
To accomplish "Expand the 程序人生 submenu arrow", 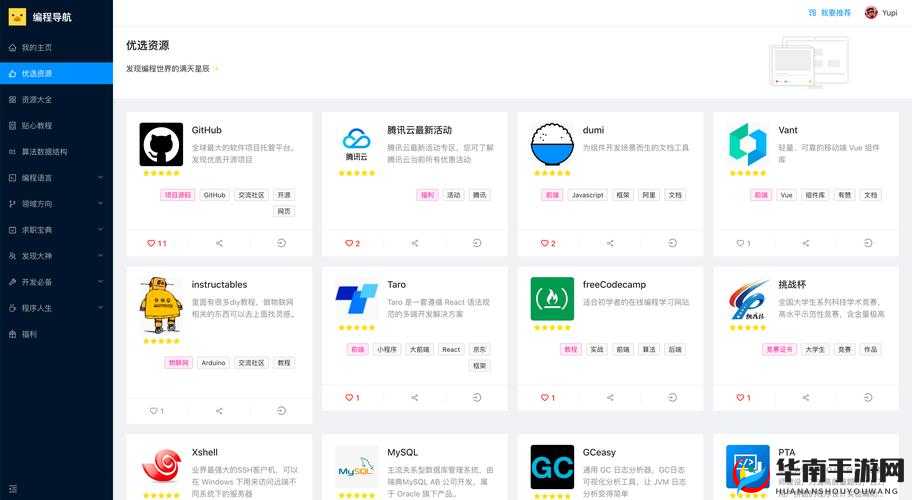I will (100, 308).
